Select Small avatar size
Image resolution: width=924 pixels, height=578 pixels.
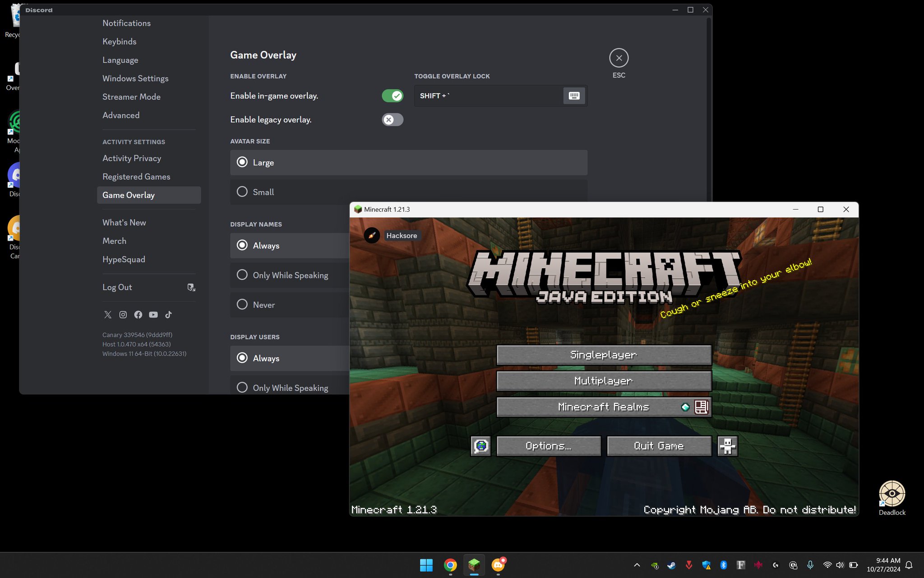[x=409, y=192]
